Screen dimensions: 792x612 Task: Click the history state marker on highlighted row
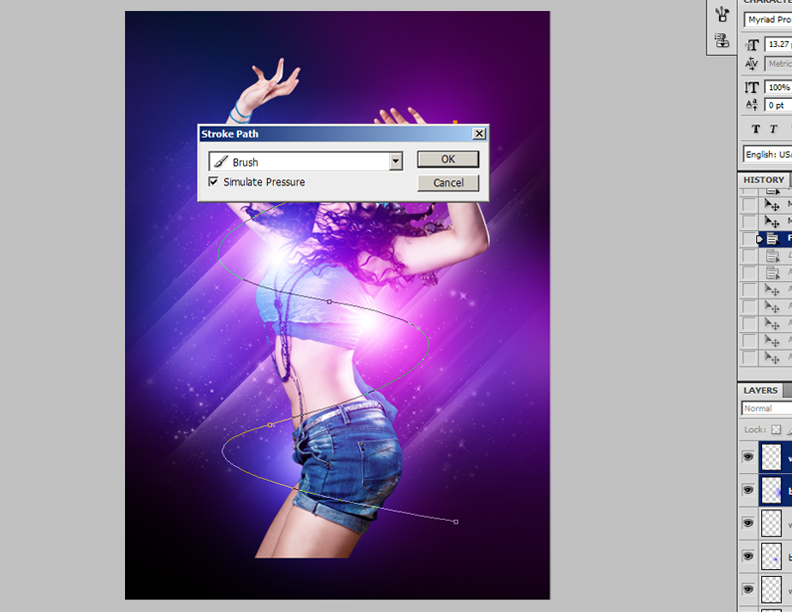[x=759, y=239]
